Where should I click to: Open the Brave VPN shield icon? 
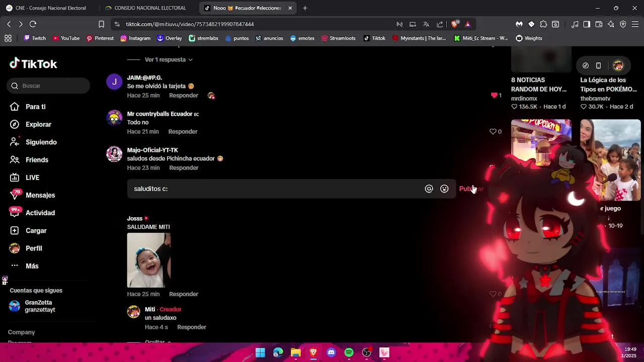coord(623,24)
